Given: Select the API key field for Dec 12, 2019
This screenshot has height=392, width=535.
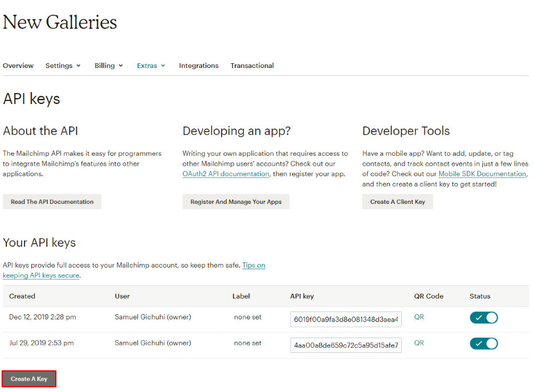Looking at the screenshot, I should click(x=346, y=319).
